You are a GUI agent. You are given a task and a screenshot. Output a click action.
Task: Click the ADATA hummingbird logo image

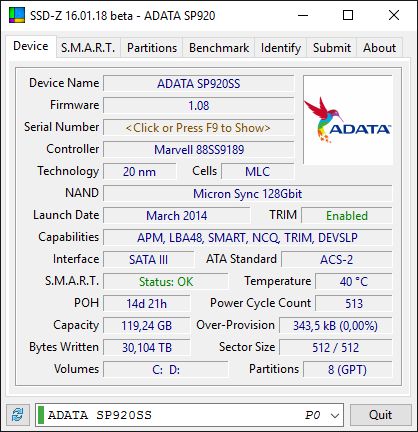tap(348, 120)
